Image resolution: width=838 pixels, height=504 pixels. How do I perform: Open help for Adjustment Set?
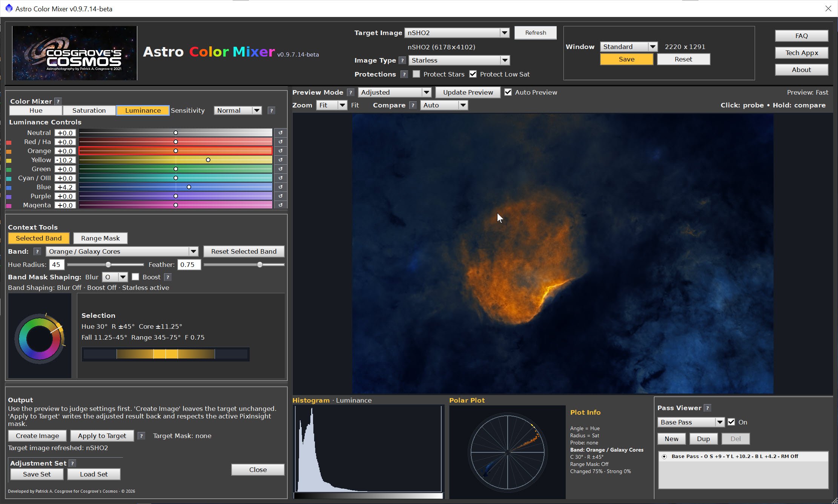(72, 463)
